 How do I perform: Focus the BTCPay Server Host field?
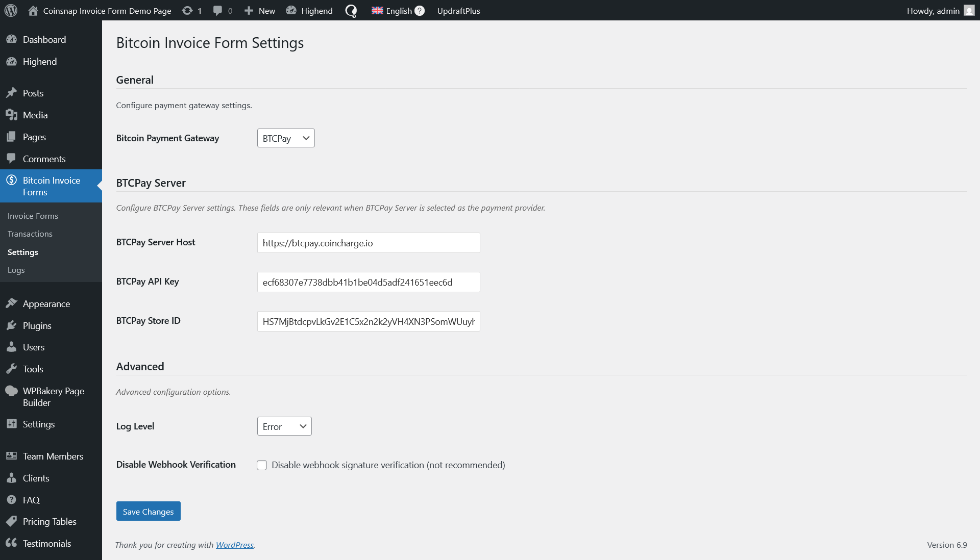click(x=369, y=243)
